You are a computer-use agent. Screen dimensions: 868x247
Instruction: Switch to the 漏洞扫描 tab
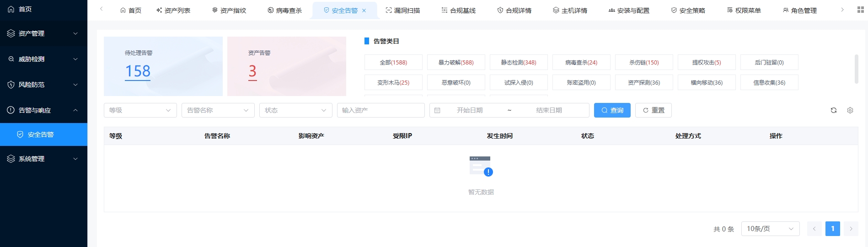tap(402, 11)
